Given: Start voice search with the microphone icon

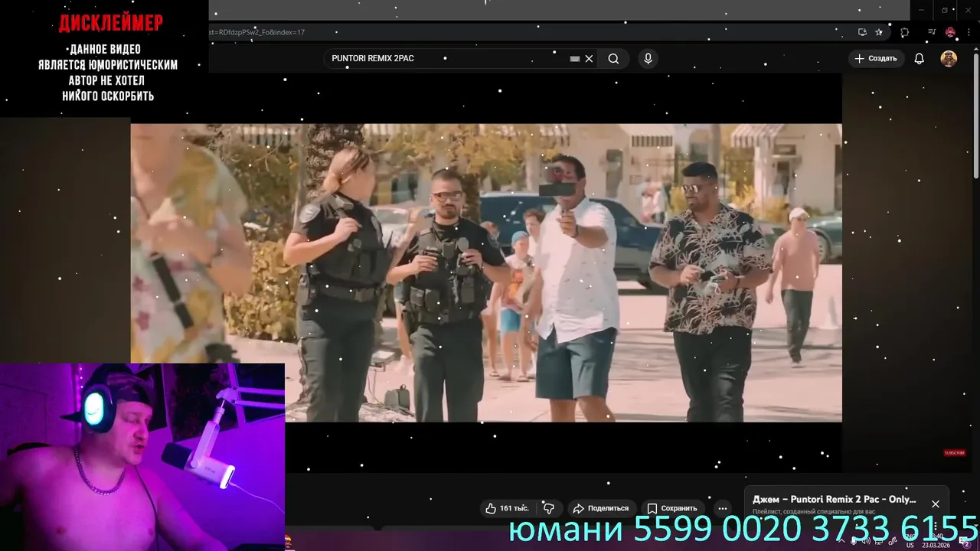Looking at the screenshot, I should click(x=648, y=59).
